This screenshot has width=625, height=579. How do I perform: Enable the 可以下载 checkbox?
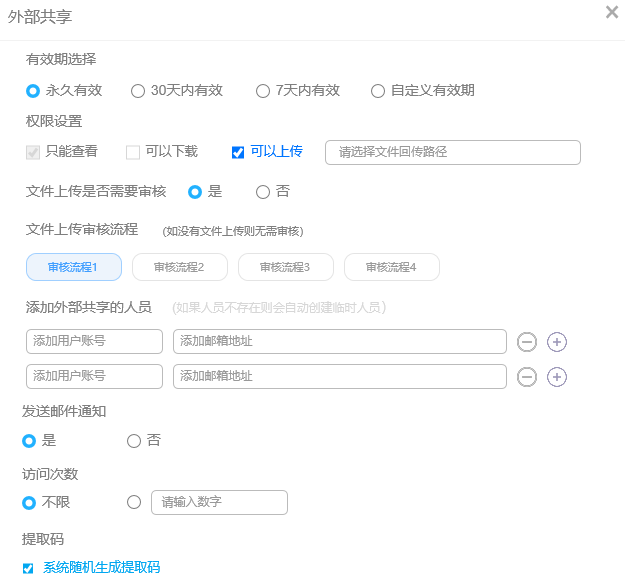click(133, 152)
